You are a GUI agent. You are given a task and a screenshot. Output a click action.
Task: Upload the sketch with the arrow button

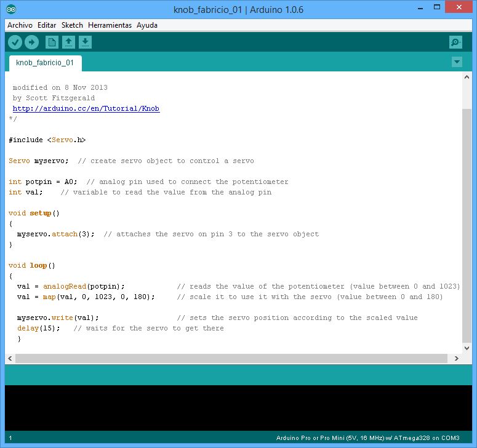click(31, 42)
